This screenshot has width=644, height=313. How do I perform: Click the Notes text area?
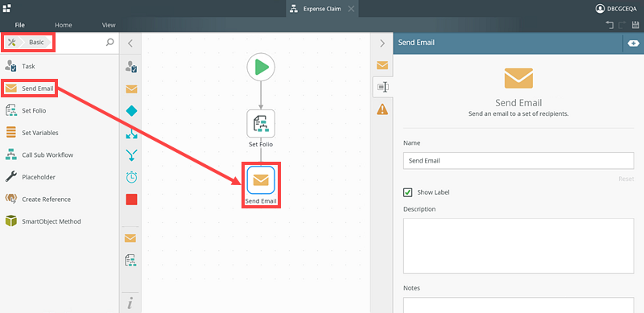coord(518,305)
